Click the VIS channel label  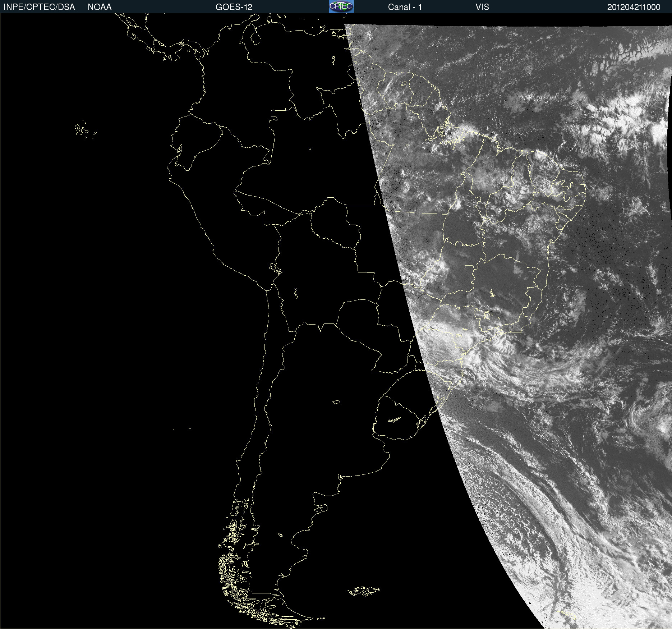pos(482,7)
